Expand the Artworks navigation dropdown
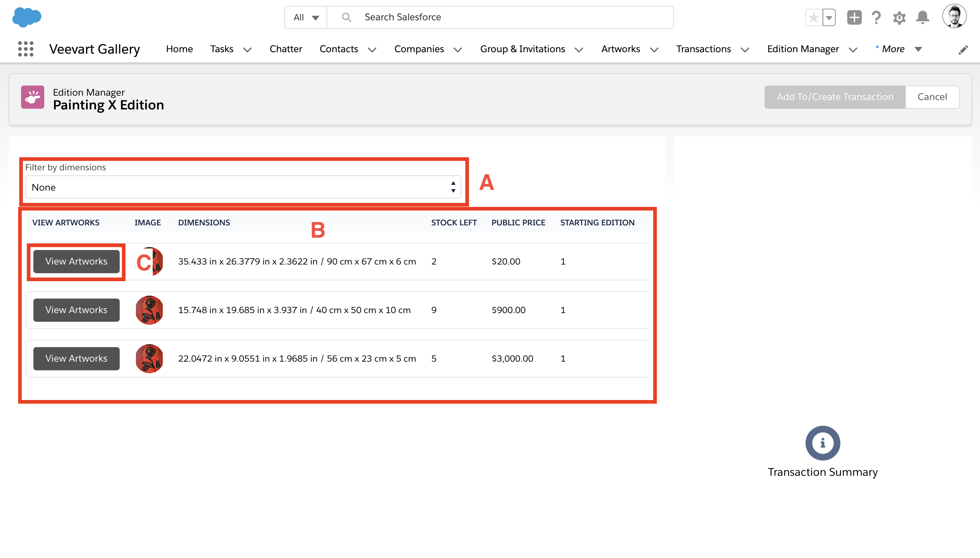Screen dimensions: 980x558 [x=654, y=49]
